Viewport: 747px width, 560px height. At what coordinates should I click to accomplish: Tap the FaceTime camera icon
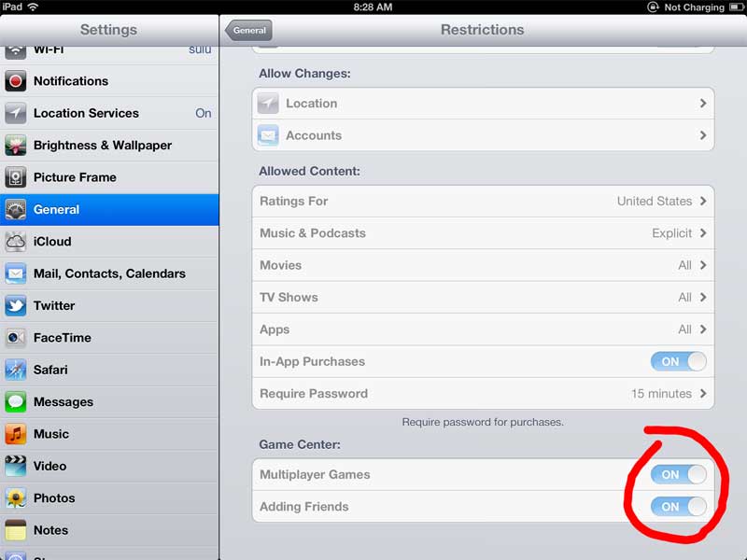click(15, 338)
